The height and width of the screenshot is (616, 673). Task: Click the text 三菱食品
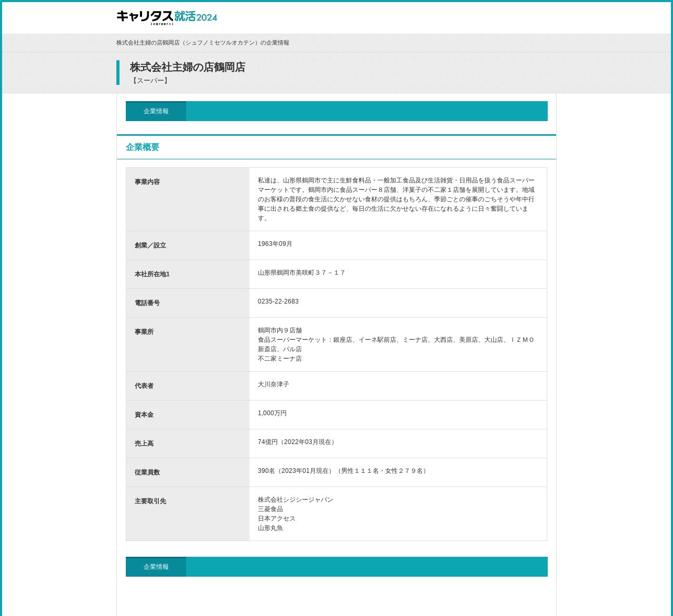[x=270, y=509]
